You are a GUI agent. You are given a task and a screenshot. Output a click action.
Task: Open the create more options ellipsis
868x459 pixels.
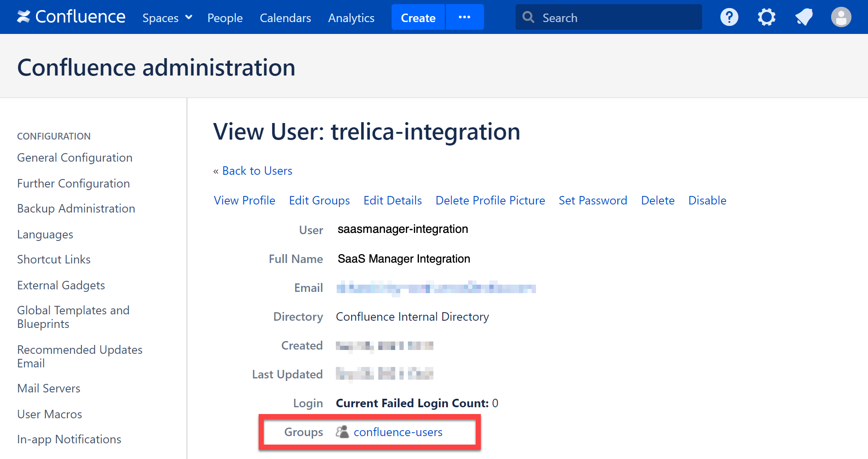point(465,17)
